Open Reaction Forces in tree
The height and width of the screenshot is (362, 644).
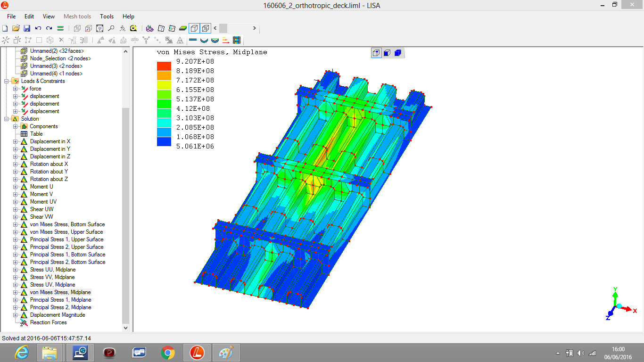click(x=48, y=322)
